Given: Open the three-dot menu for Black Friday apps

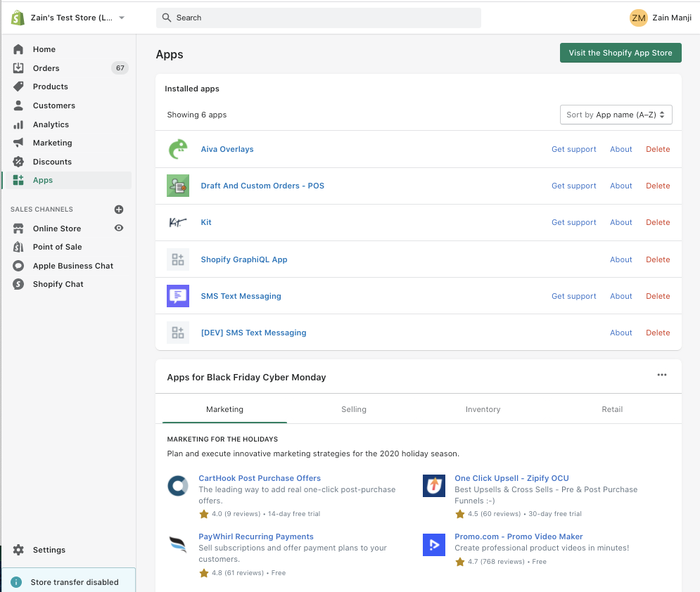Looking at the screenshot, I should click(x=661, y=375).
